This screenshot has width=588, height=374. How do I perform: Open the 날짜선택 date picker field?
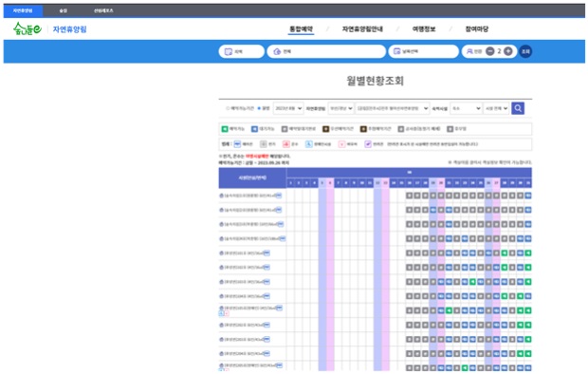click(423, 51)
